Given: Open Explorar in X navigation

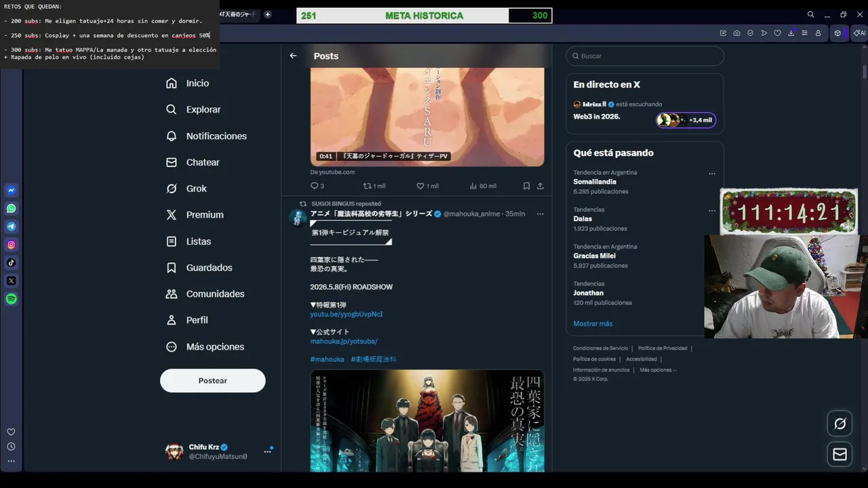Looking at the screenshot, I should click(x=193, y=109).
